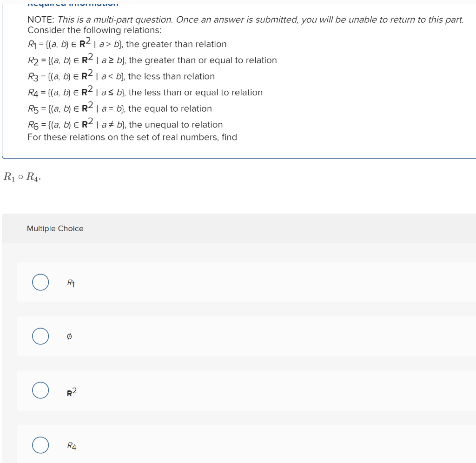Select the empty set answer option
The image size is (476, 463).
(40, 336)
